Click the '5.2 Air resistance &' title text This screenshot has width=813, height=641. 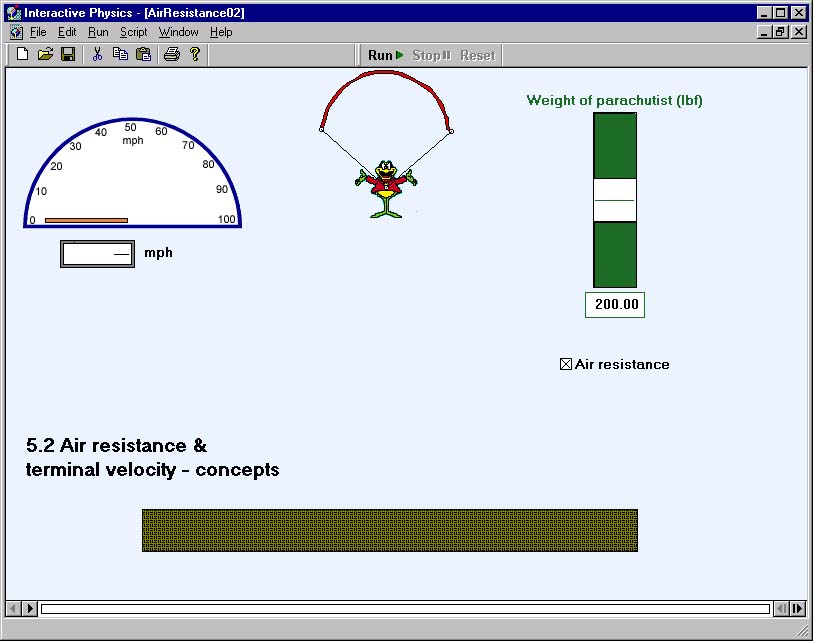pyautogui.click(x=116, y=445)
